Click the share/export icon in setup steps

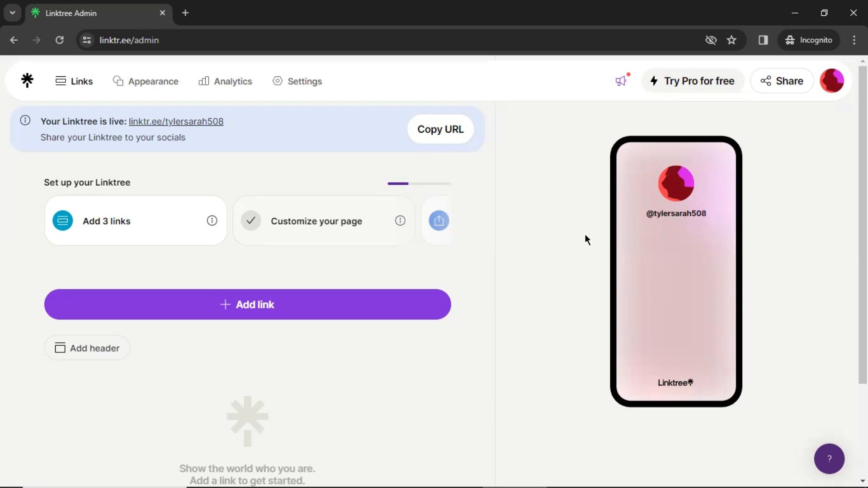439,221
